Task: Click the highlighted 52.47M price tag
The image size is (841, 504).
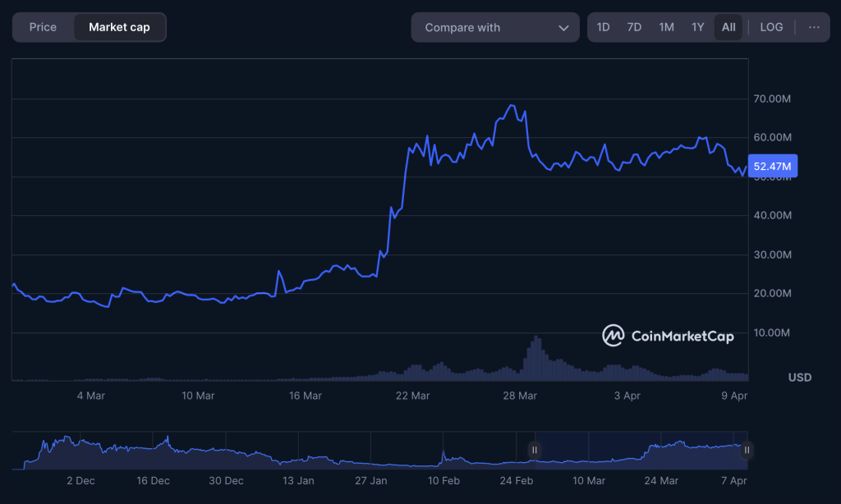Action: coord(774,166)
